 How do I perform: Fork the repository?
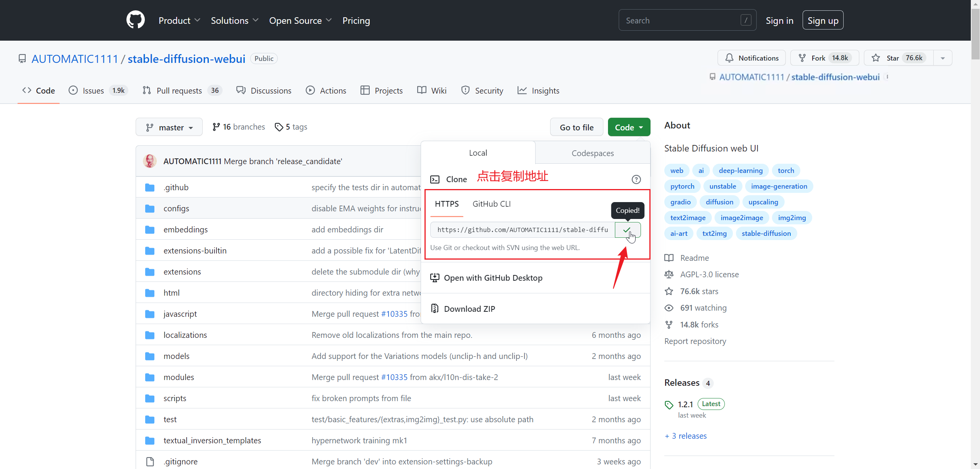(824, 58)
